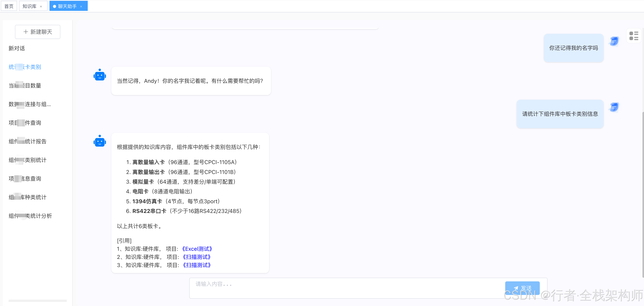The height and width of the screenshot is (306, 644).
Task: Open the conversation ending in 卡类别
Action: pyautogui.click(x=25, y=67)
